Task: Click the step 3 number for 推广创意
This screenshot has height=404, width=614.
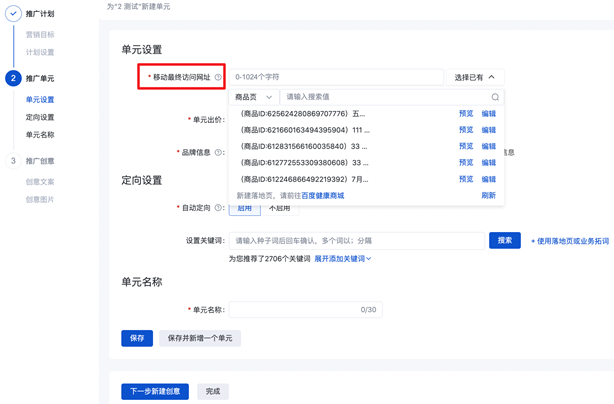Action: click(x=13, y=161)
